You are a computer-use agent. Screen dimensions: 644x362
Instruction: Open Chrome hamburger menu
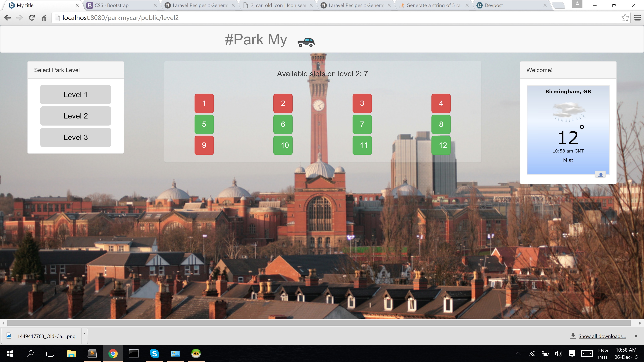pyautogui.click(x=637, y=18)
